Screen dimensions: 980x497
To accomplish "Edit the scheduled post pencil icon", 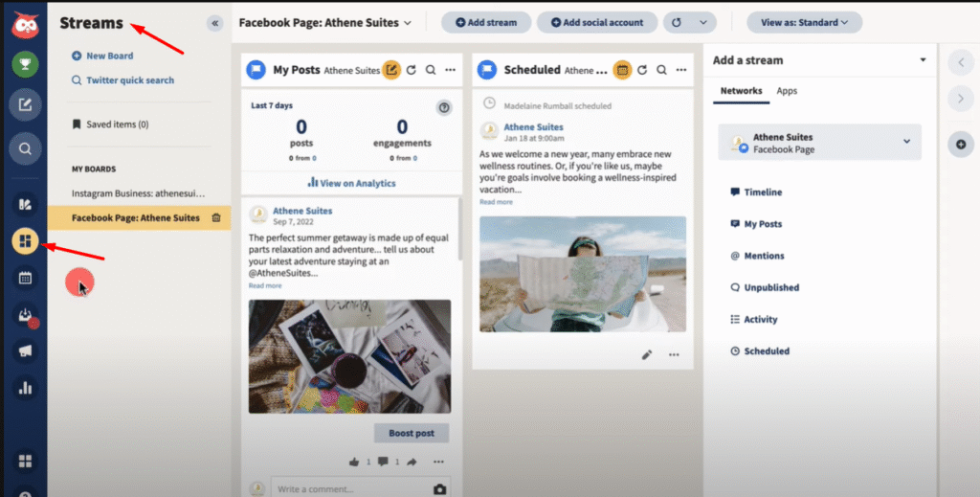I will point(647,354).
